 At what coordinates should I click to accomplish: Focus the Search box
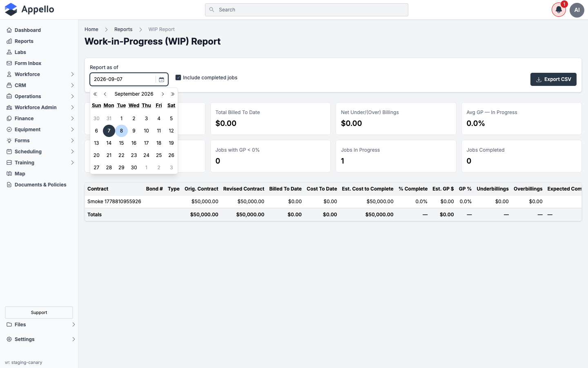[x=307, y=10]
